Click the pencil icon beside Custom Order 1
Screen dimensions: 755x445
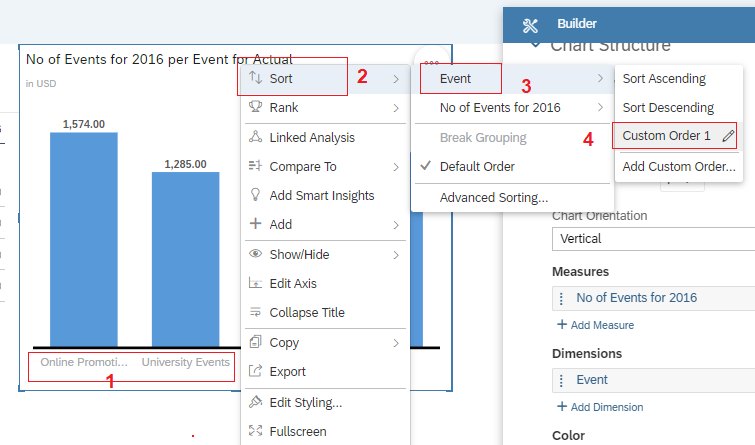[x=729, y=135]
